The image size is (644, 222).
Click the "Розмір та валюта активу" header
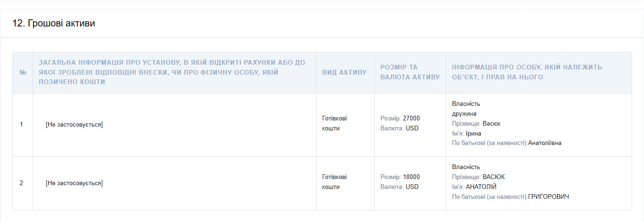coord(410,72)
